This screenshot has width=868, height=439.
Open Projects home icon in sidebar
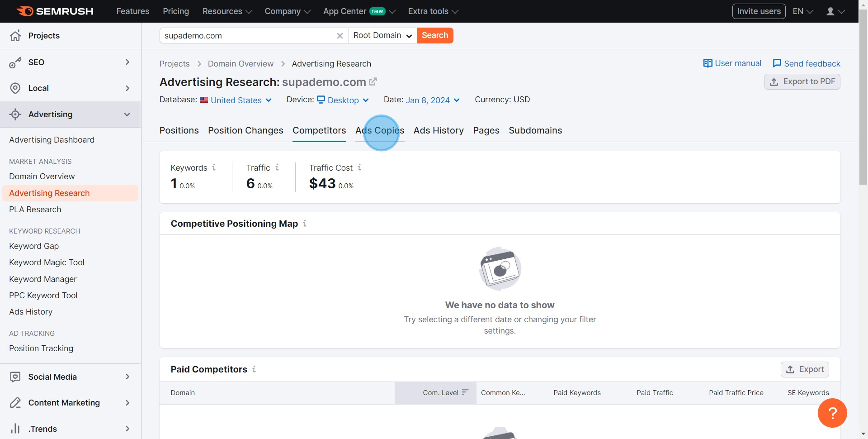tap(15, 36)
